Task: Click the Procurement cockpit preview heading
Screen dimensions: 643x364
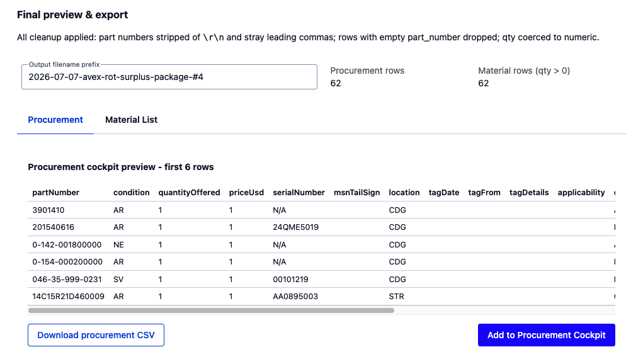Action: pos(120,167)
